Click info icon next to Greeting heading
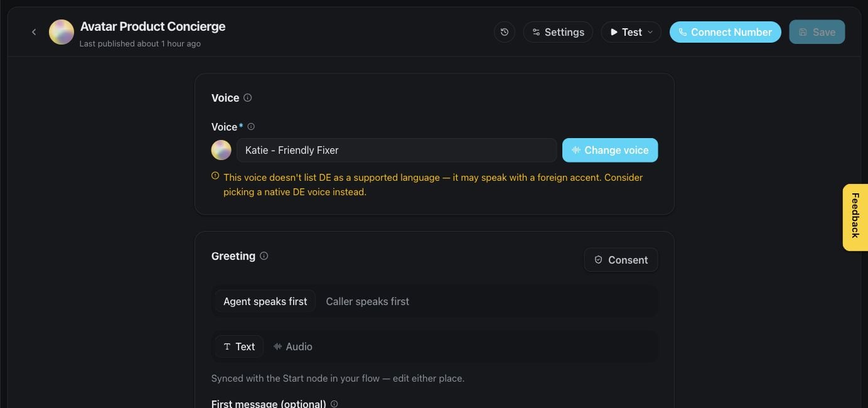 coord(264,256)
